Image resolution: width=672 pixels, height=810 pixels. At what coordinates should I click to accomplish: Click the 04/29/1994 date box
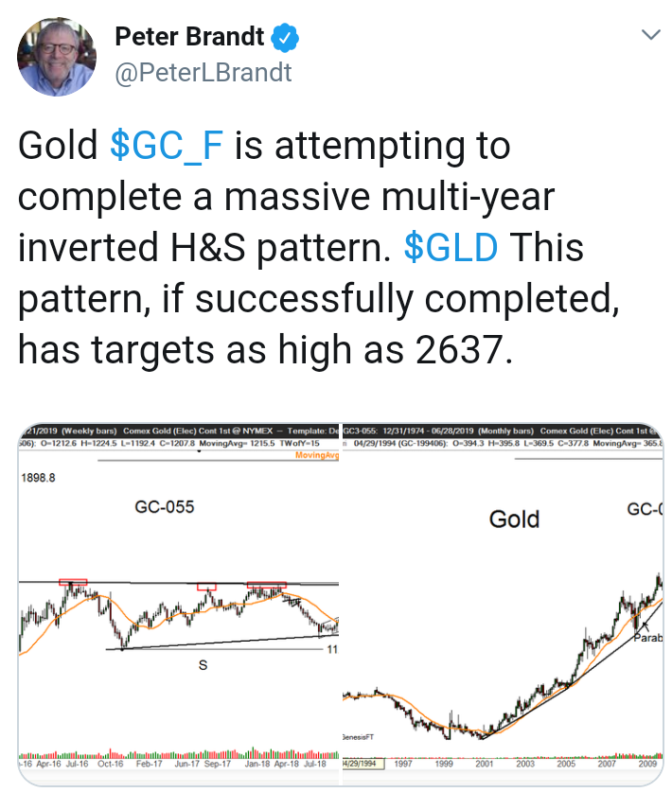pos(363,764)
